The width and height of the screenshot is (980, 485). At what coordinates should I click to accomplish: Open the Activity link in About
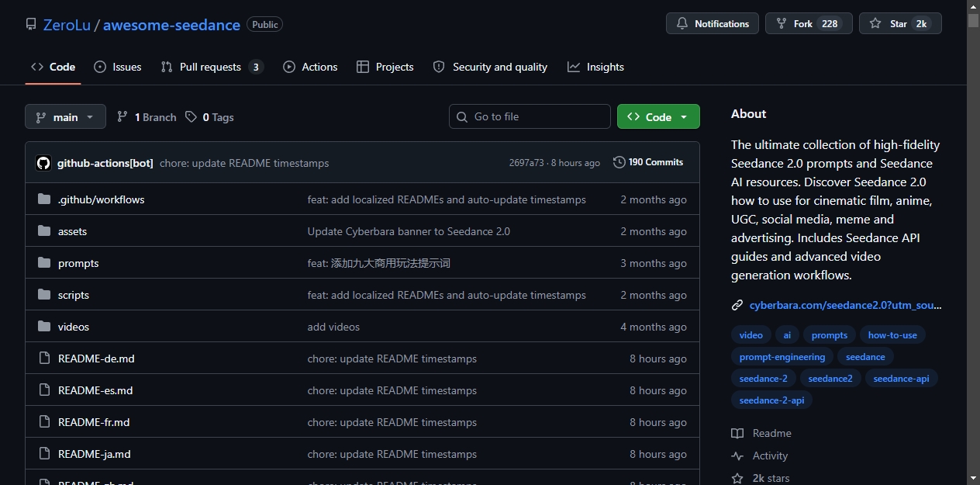point(760,456)
